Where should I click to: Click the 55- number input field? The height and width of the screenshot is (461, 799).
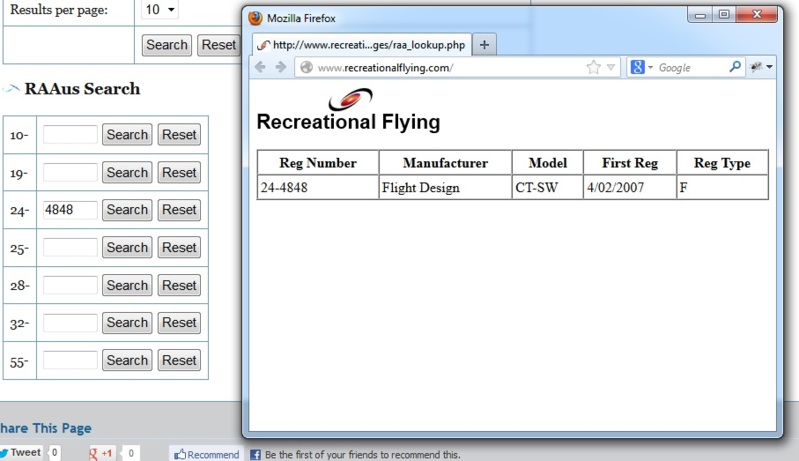coord(70,360)
